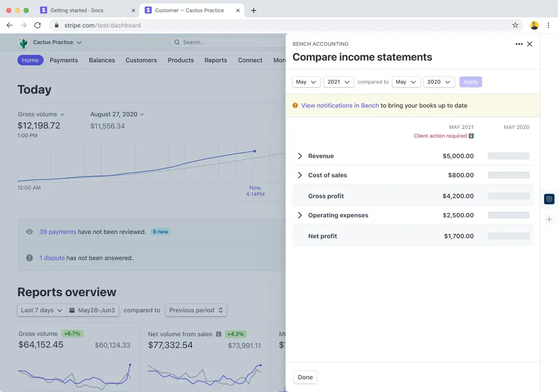Click the calendar icon near May28-Jun3
The width and height of the screenshot is (558, 392).
pos(72,310)
